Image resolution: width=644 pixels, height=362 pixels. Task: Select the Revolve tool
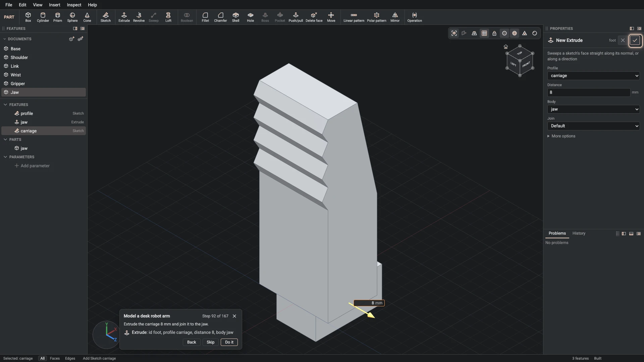pyautogui.click(x=139, y=17)
